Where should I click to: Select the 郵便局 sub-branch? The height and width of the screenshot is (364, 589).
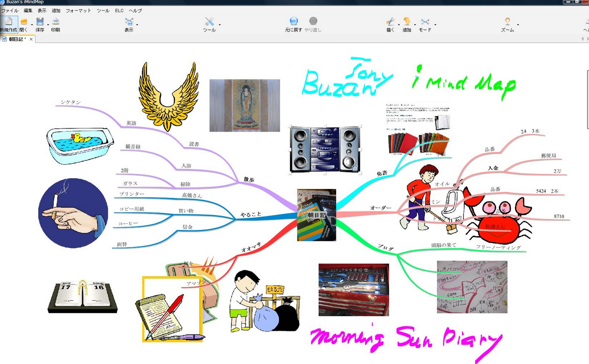point(549,156)
